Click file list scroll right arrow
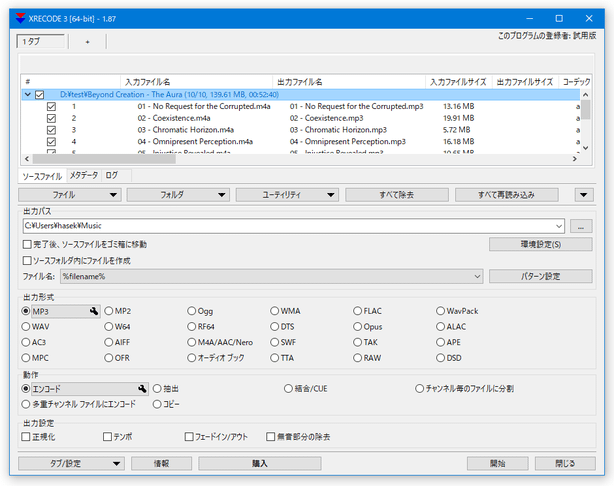 [574, 159]
